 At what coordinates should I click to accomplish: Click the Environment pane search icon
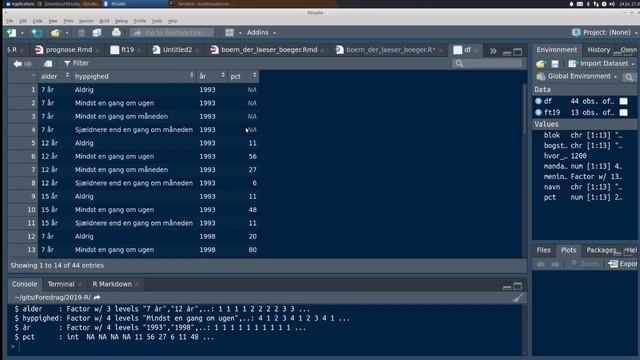(x=629, y=77)
